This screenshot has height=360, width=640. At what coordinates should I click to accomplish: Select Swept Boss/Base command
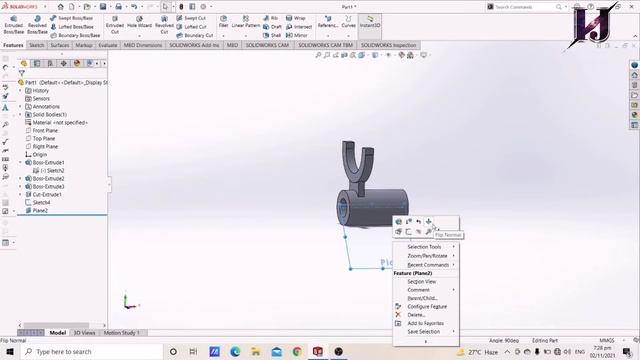click(x=71, y=18)
